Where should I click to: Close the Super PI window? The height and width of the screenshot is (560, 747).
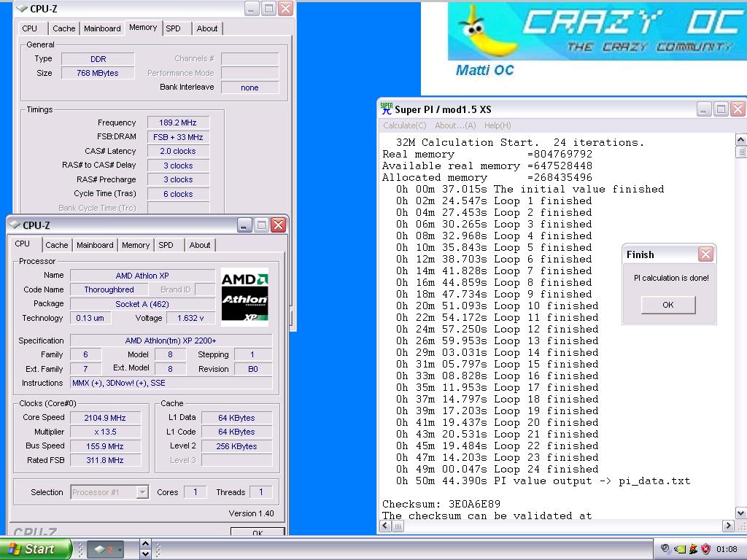738,109
